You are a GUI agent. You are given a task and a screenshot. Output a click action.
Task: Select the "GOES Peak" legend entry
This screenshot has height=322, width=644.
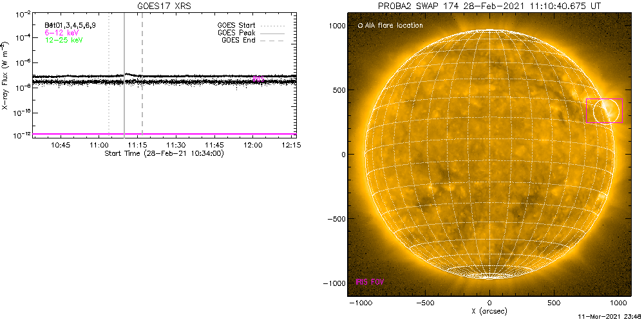(x=236, y=32)
